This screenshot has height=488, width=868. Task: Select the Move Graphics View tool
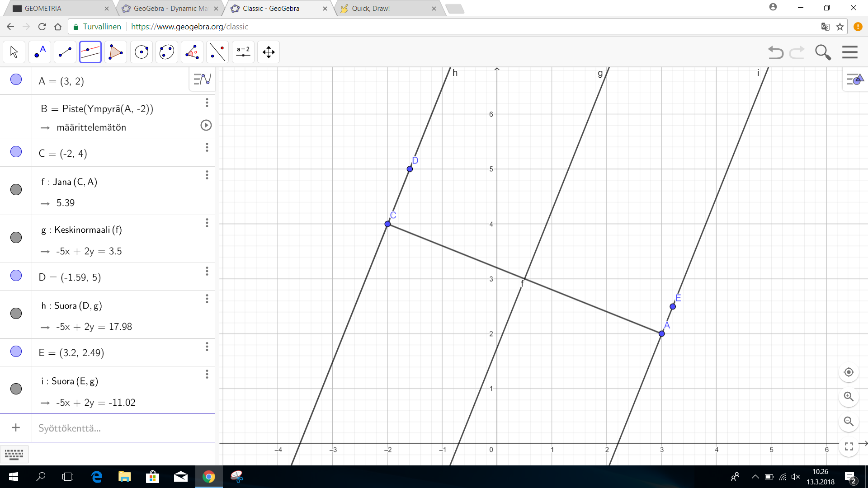tap(269, 52)
